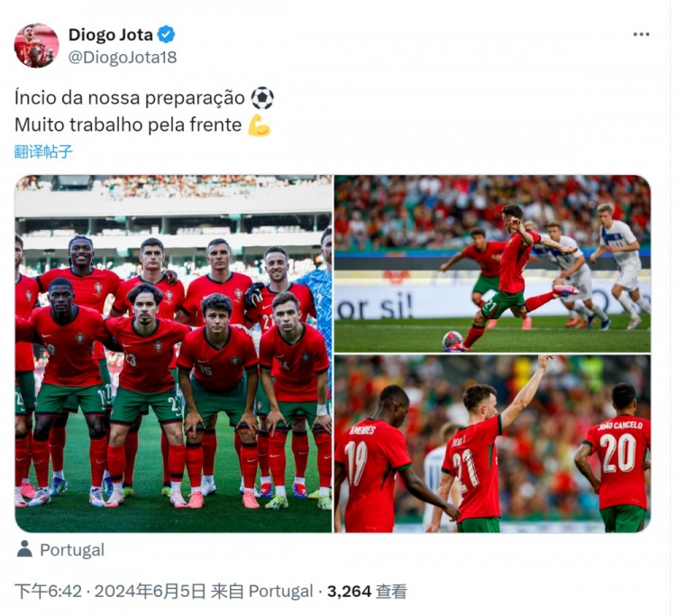Click the Diogo Jota display name
This screenshot has height=616, width=676.
[110, 34]
